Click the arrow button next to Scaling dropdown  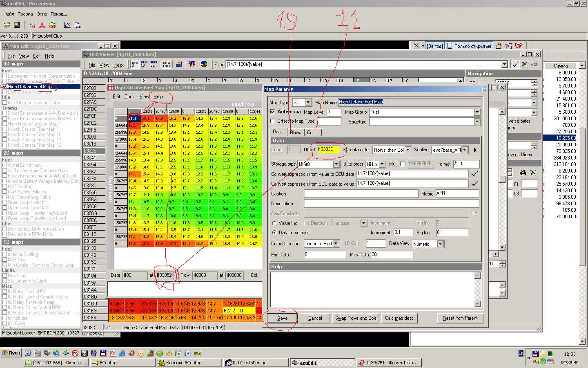475,150
